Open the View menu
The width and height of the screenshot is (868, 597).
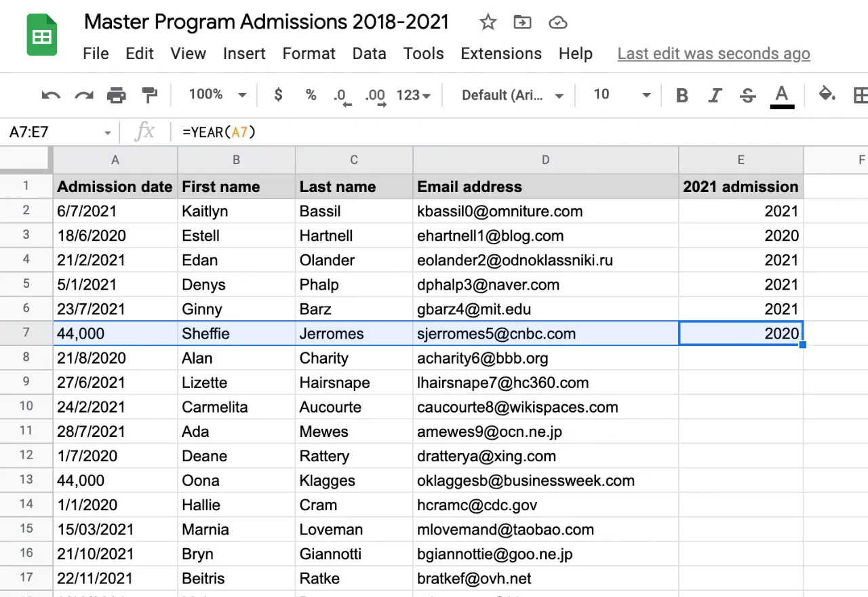tap(188, 54)
